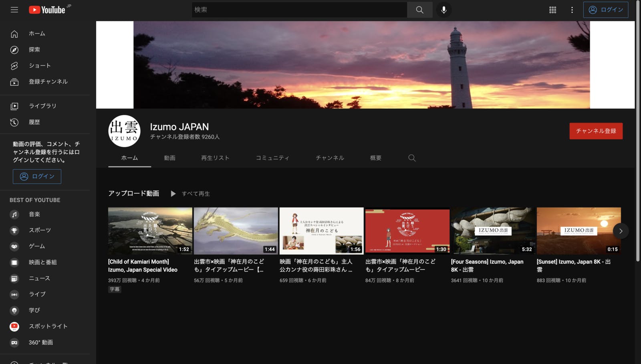Open Child of Kamiari Month video thumbnail
Screen dimensions: 641x364
(x=150, y=231)
